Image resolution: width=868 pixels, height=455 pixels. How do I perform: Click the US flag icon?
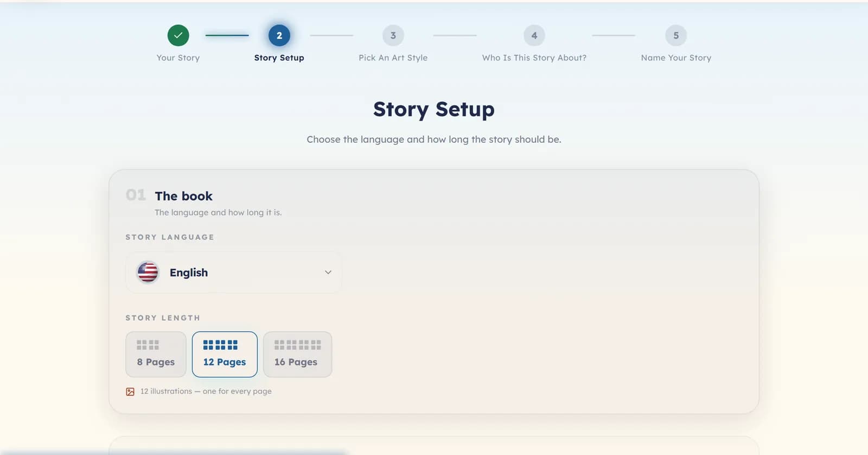[148, 272]
